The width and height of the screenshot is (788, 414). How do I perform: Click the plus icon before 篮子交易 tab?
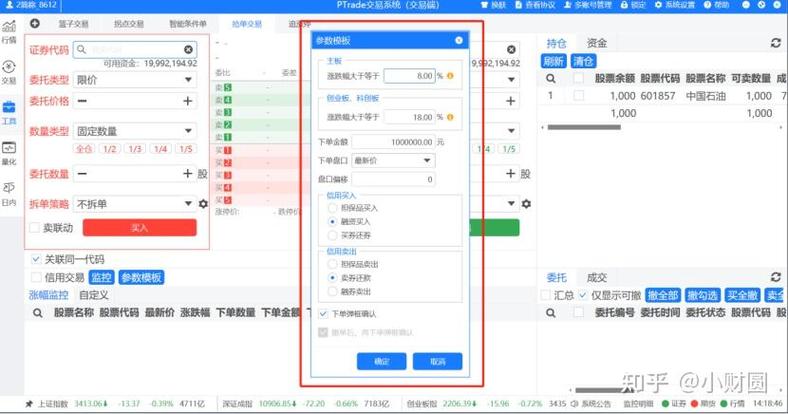35,23
